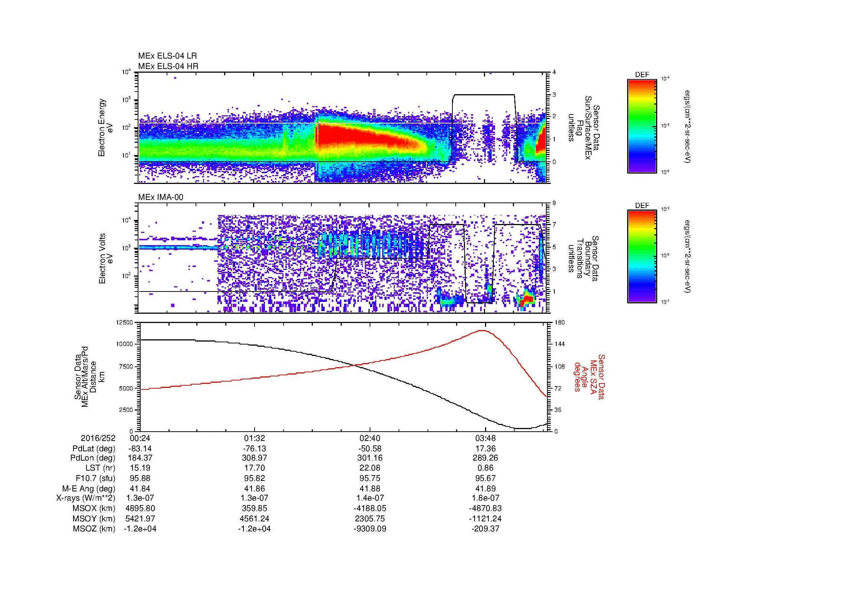Screen dimensions: 868x613
Task: Click the 'Electron Volts eV' axis label
Action: point(106,258)
